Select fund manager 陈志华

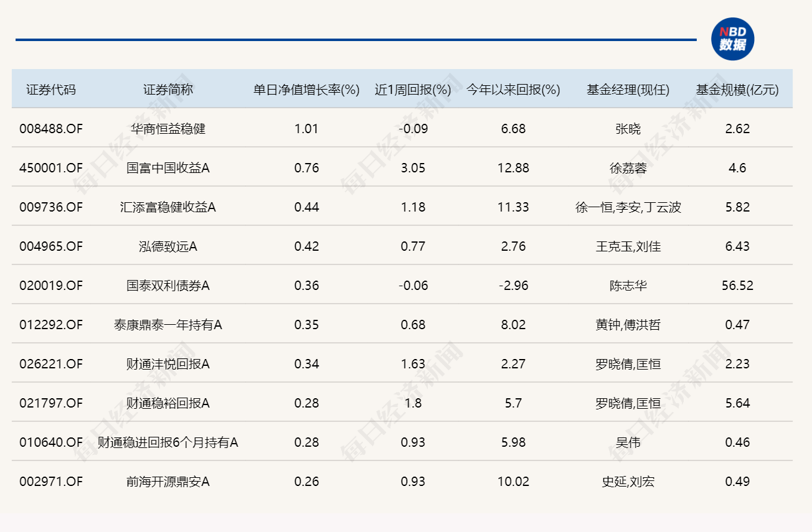coord(628,286)
